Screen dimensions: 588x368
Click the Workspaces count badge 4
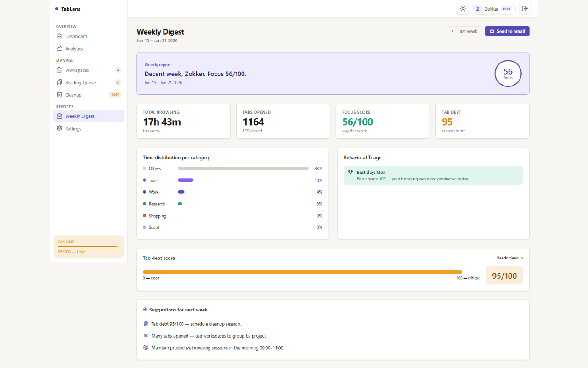click(118, 70)
